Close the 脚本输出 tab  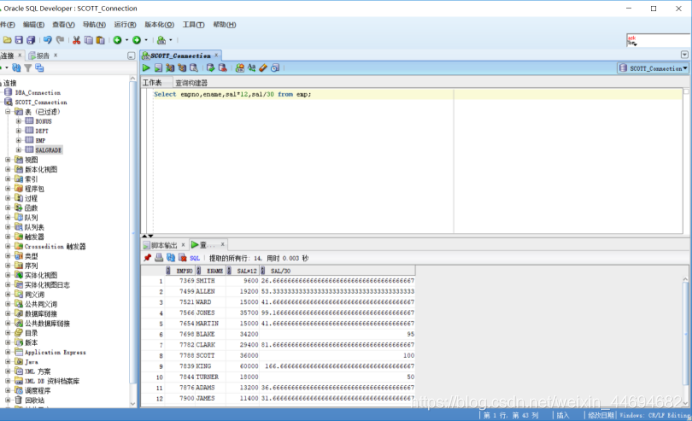[183, 244]
